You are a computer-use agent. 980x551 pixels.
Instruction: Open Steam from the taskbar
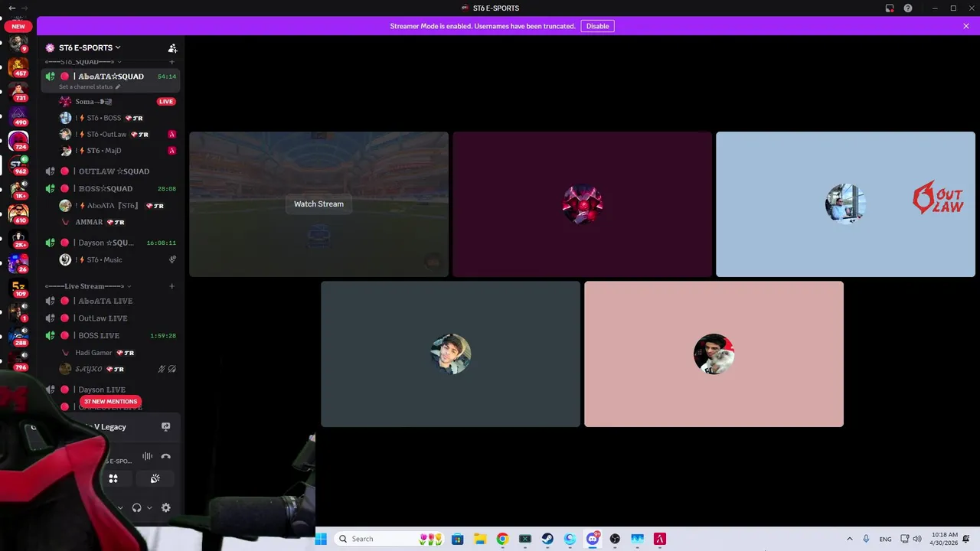click(x=547, y=539)
